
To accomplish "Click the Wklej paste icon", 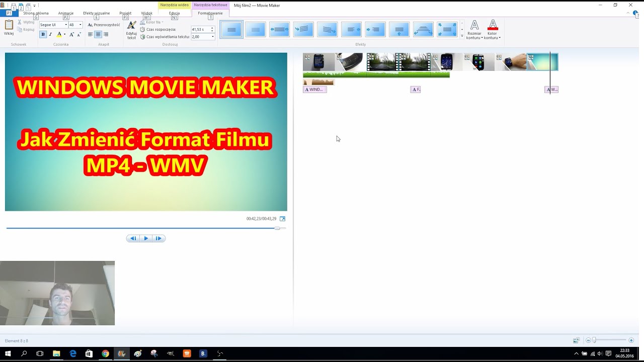I will pyautogui.click(x=9, y=25).
